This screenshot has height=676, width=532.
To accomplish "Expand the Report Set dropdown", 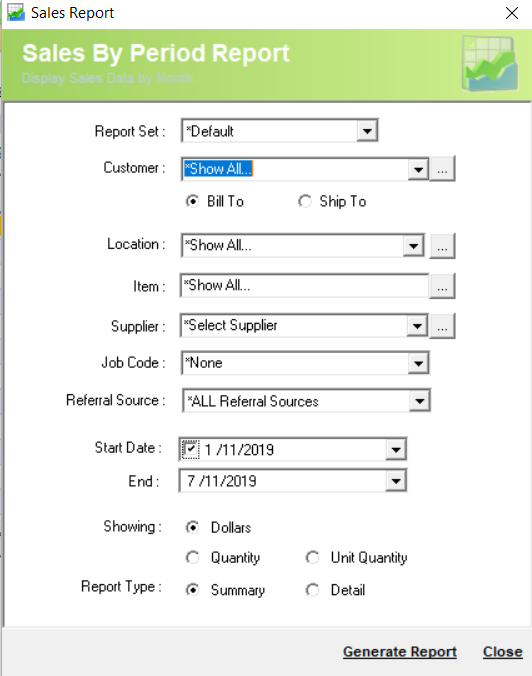I will 367,131.
